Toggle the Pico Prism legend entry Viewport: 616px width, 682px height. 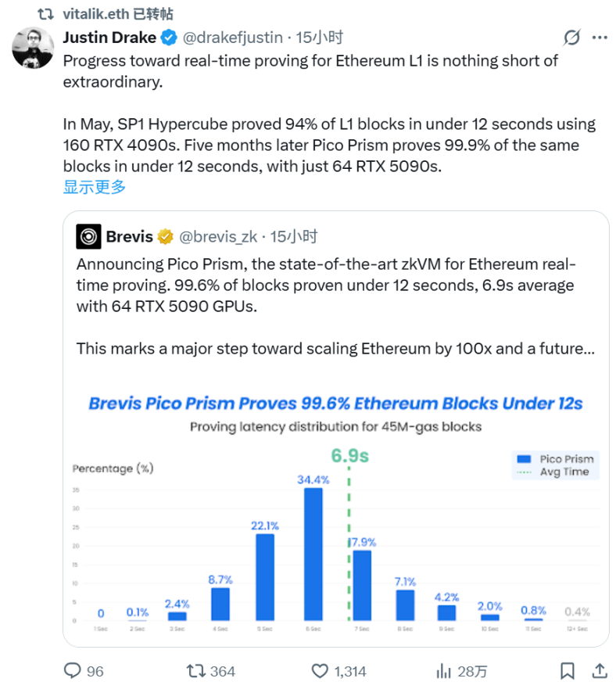[555, 459]
